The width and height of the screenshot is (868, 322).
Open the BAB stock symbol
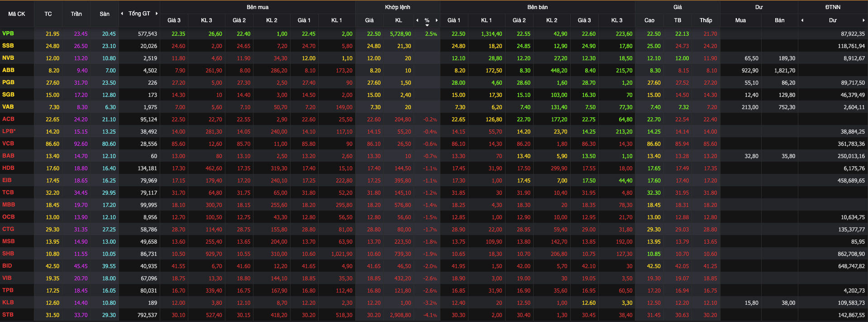coord(8,156)
